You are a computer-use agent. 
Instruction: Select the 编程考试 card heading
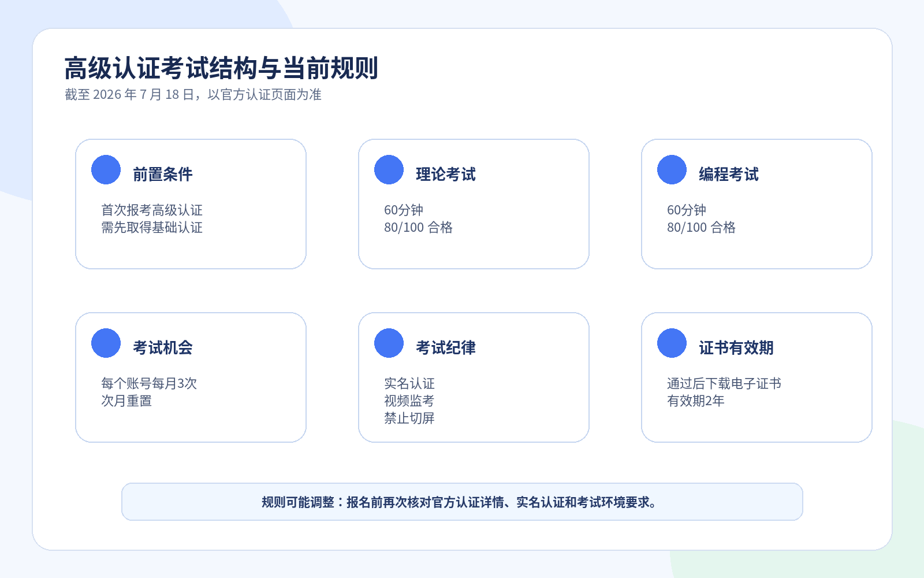pyautogui.click(x=729, y=174)
